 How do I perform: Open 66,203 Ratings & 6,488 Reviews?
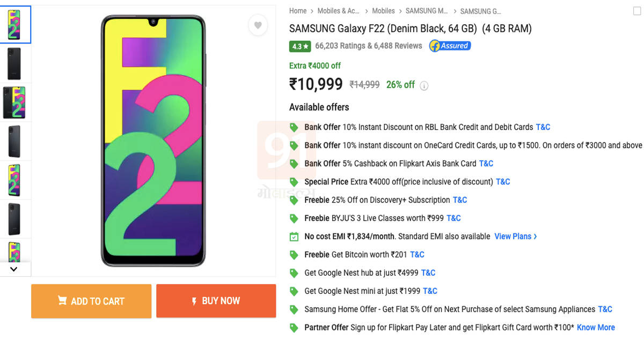click(x=369, y=46)
